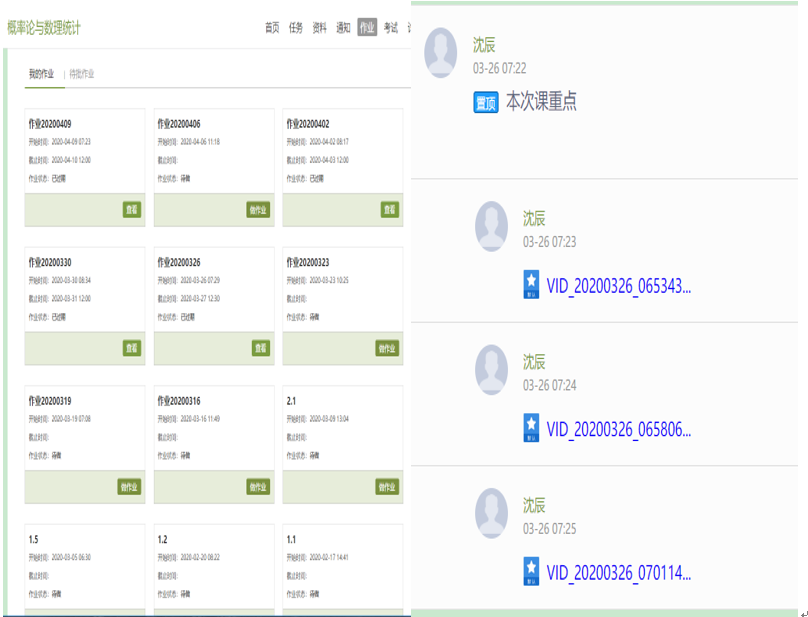Click file icon beside VID_20200326_065806
The width and height of the screenshot is (808, 617).
tap(532, 428)
